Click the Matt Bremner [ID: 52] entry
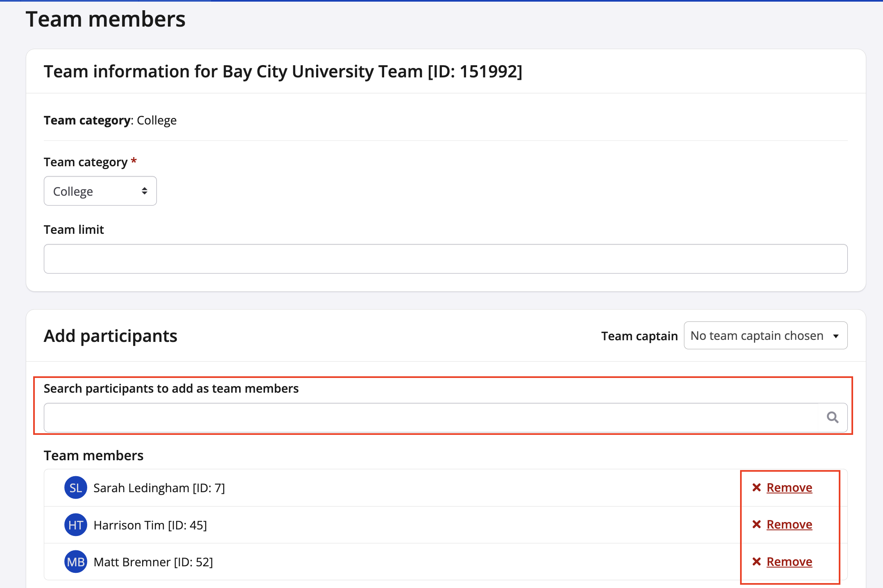The height and width of the screenshot is (588, 883). 153,562
